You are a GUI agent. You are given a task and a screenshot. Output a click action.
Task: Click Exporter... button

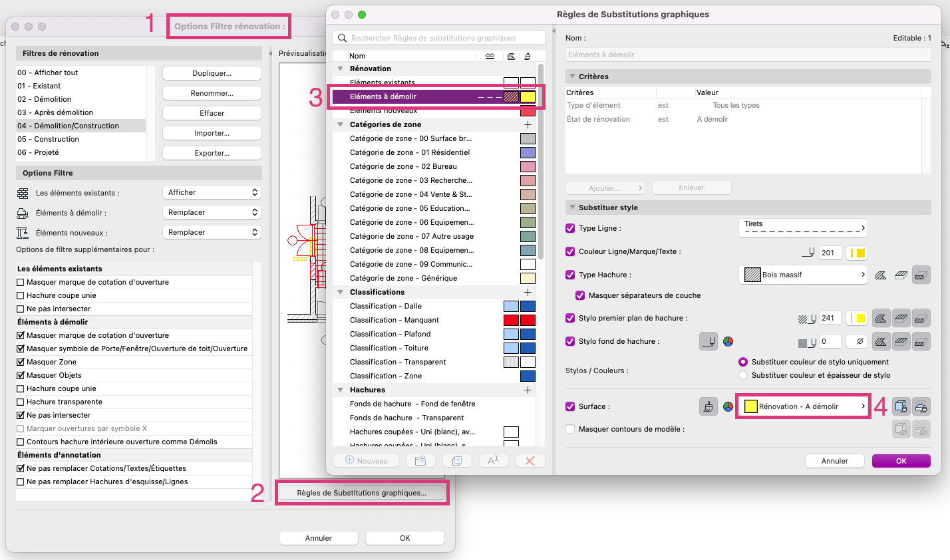coord(212,153)
